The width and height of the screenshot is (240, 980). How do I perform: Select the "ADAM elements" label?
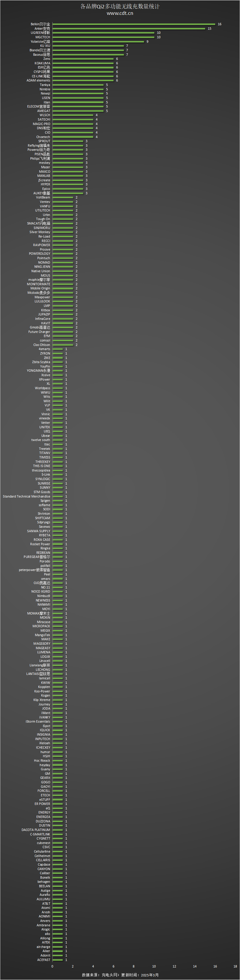[x=38, y=81]
